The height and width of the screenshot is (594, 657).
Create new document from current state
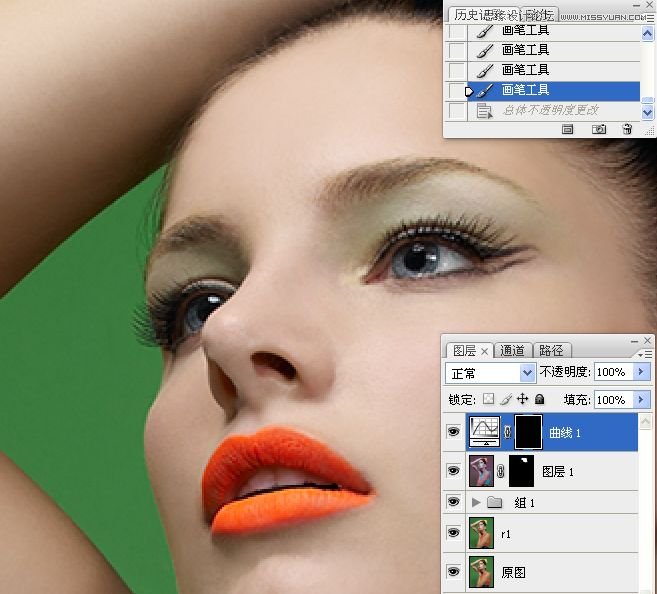pos(567,129)
